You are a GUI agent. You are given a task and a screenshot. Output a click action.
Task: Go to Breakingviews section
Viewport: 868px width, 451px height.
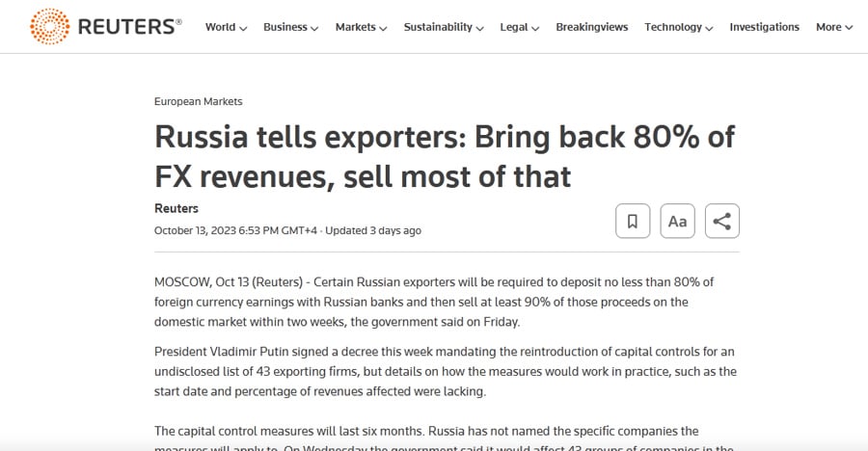(x=592, y=27)
